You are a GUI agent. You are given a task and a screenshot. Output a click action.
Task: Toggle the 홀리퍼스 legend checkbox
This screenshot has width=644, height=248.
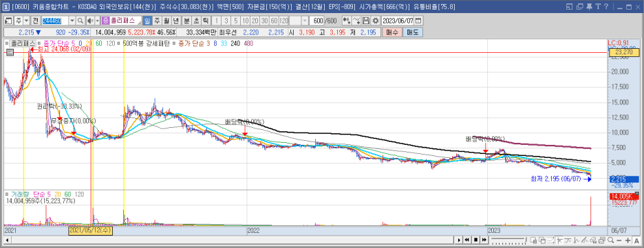coord(7,43)
